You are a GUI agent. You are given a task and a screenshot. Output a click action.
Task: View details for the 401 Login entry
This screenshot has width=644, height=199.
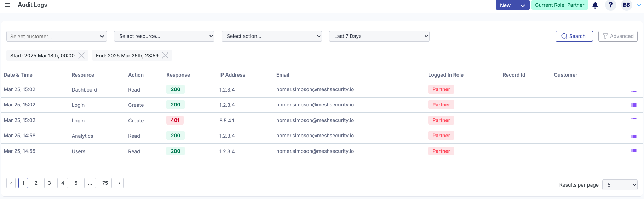(x=634, y=121)
